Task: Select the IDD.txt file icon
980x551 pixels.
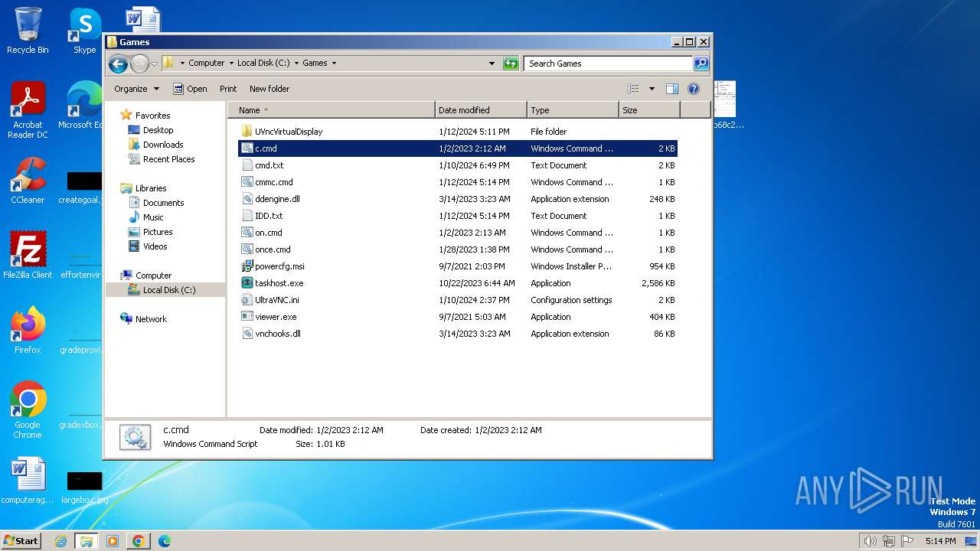Action: click(247, 216)
